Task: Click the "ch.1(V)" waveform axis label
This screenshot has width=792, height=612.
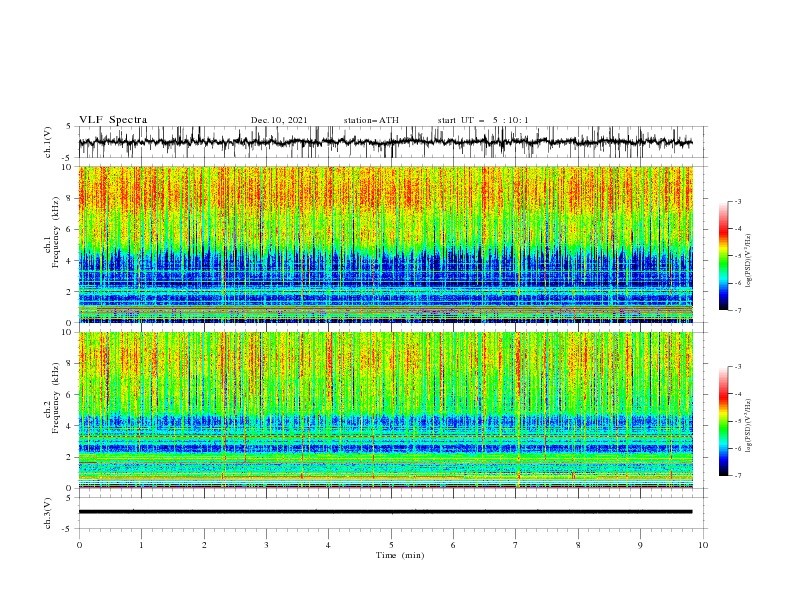Action: 48,142
